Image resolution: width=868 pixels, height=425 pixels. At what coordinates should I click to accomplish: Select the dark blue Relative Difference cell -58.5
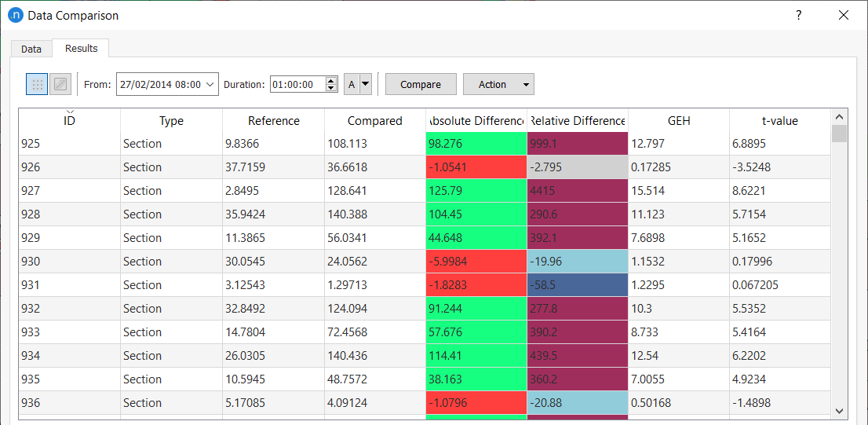point(577,285)
